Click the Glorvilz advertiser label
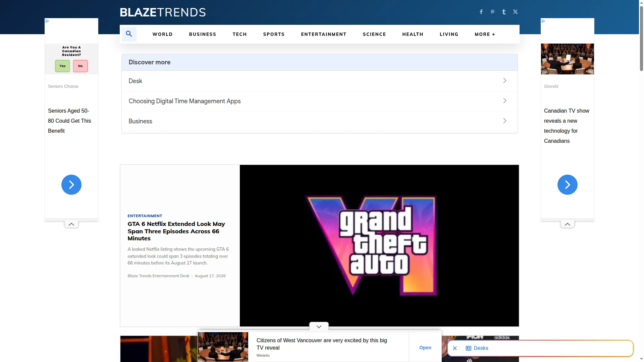The width and height of the screenshot is (644, 362). pos(551,86)
